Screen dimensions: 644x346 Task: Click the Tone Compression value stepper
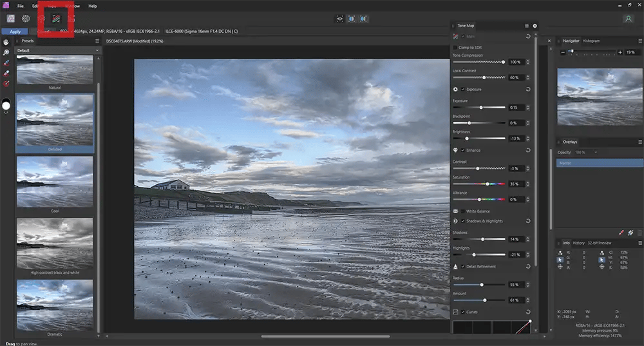528,62
